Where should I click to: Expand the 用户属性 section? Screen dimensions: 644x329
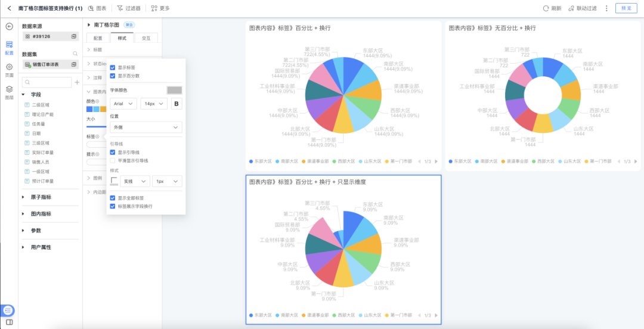(24, 248)
